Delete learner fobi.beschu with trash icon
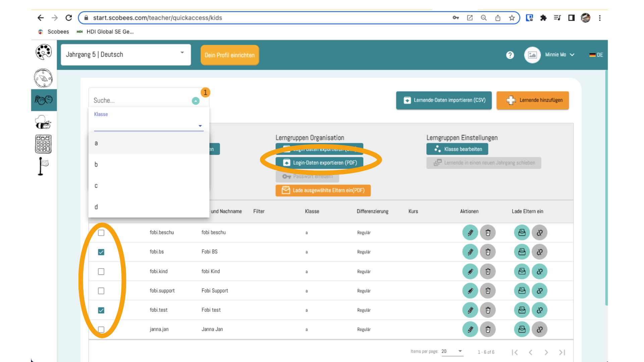The height and width of the screenshot is (362, 644). point(488,233)
